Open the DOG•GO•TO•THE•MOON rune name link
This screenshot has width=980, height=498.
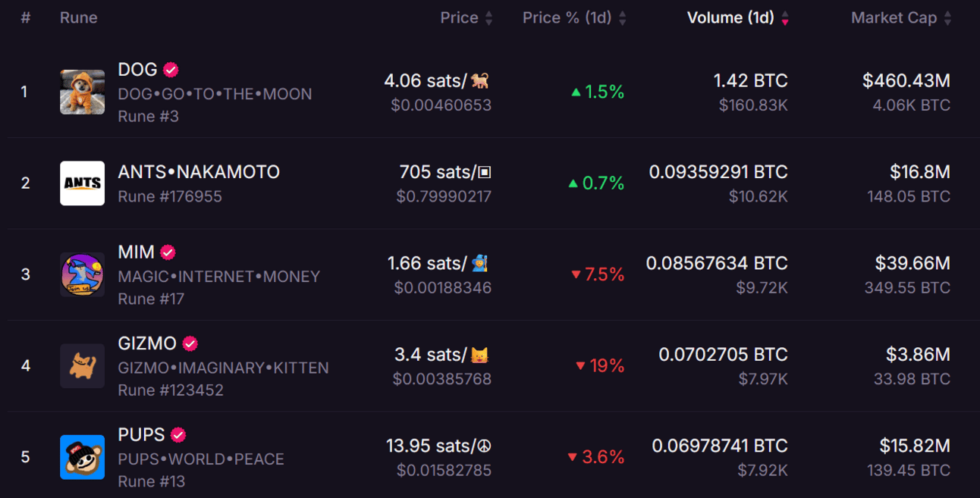[x=215, y=94]
